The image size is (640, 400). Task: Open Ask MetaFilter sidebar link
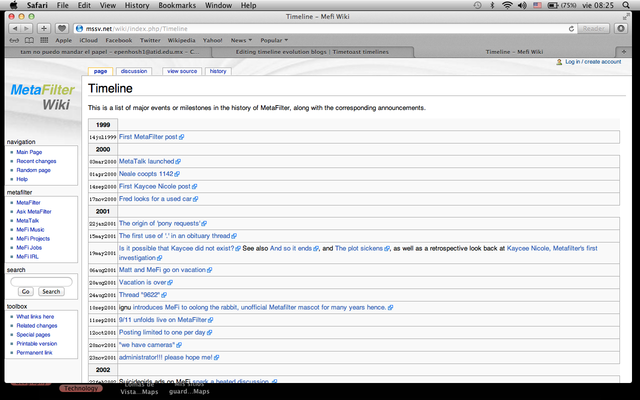(34, 211)
